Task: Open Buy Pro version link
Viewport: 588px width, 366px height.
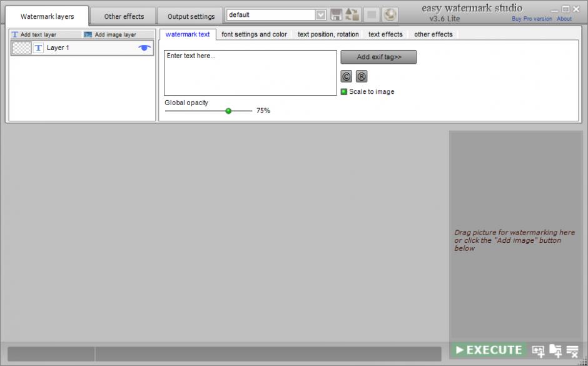Action: click(x=532, y=19)
